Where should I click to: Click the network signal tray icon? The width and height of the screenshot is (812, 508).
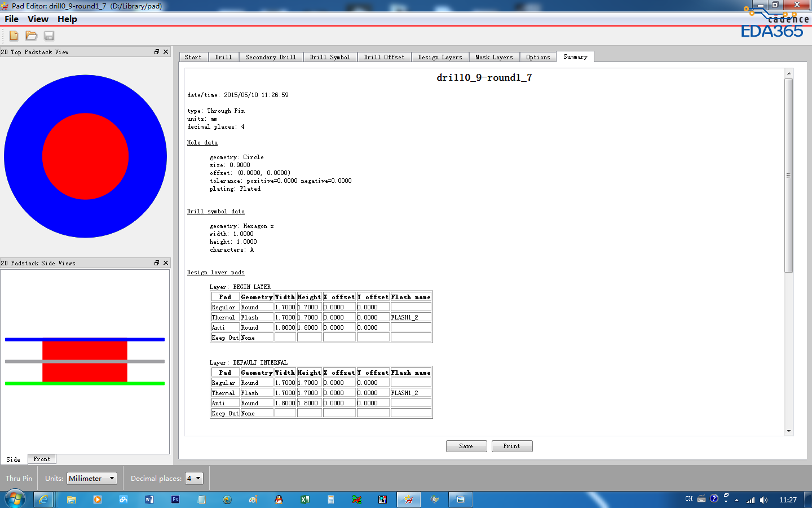(x=751, y=500)
